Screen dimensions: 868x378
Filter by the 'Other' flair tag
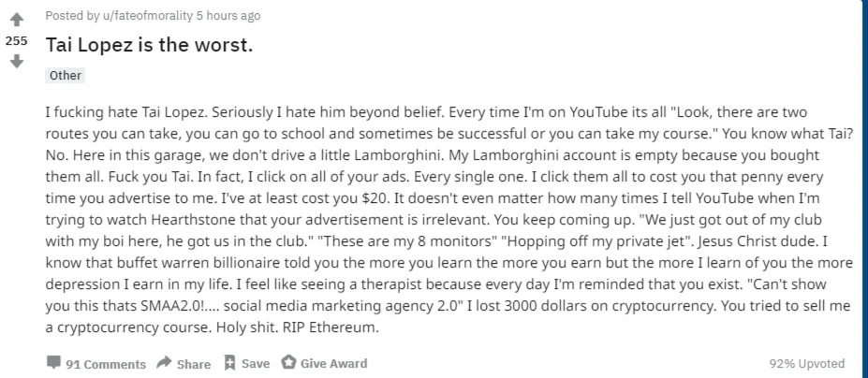(x=66, y=75)
